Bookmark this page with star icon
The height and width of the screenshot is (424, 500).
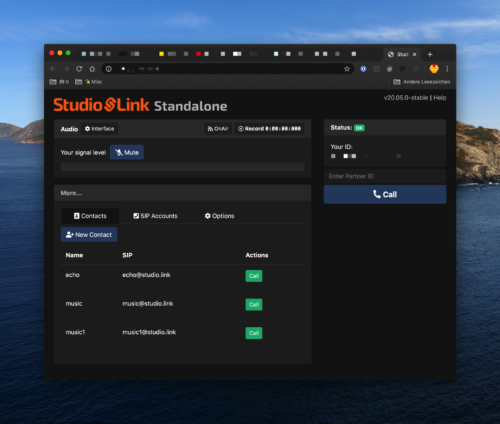tap(347, 69)
